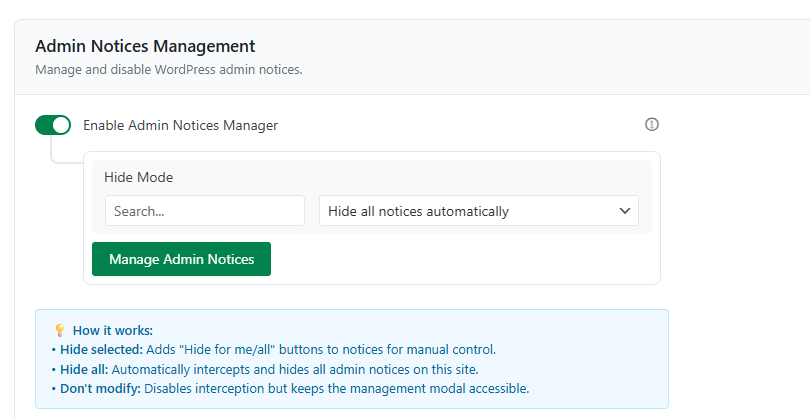Click the white knob of the green toggle
Viewport: 811px width, 418px height.
click(61, 125)
